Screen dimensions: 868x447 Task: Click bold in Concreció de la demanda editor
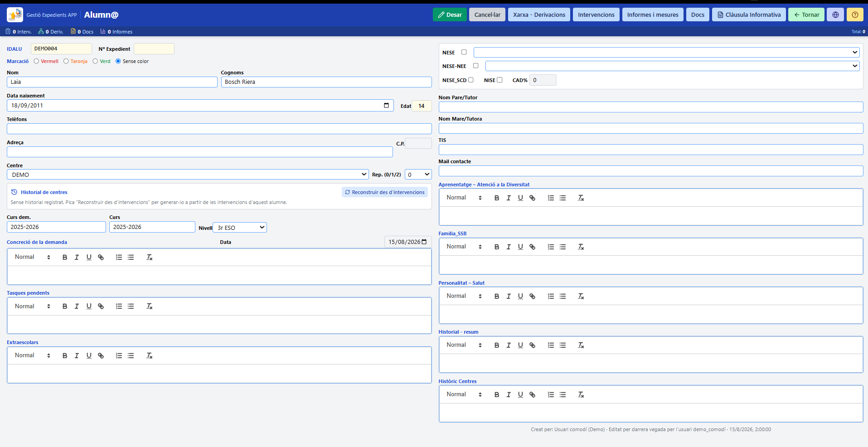point(65,257)
